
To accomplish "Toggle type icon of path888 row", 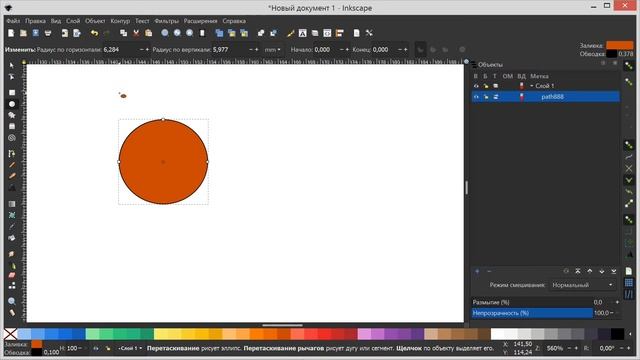I will click(496, 97).
